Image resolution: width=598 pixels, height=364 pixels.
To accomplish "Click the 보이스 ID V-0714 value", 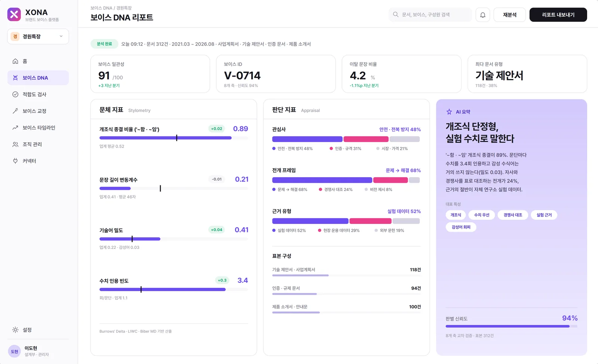I will [242, 75].
